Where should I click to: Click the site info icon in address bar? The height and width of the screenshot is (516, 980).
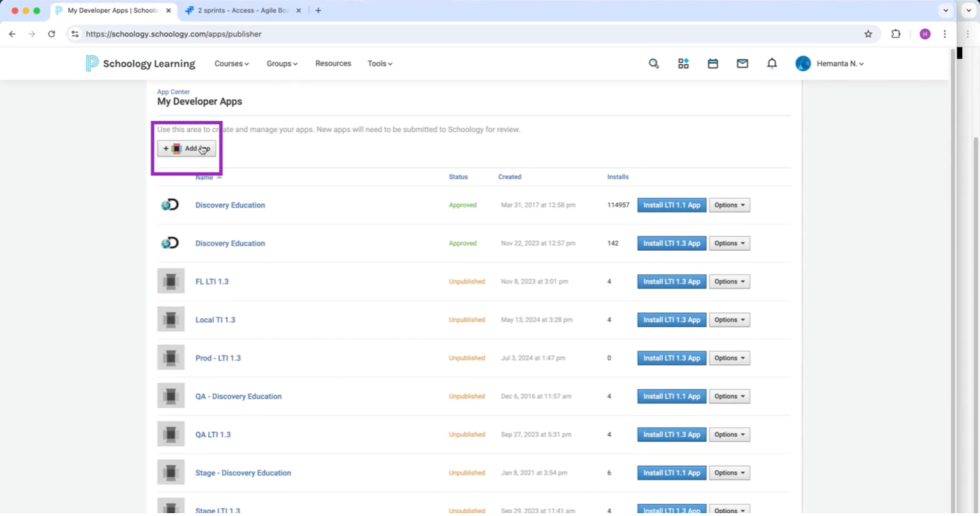[x=75, y=33]
